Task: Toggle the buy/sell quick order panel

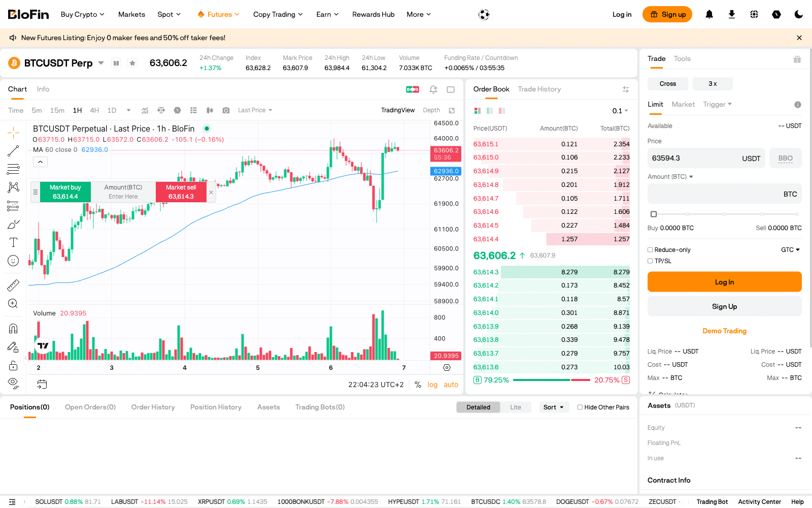Action: pyautogui.click(x=413, y=89)
